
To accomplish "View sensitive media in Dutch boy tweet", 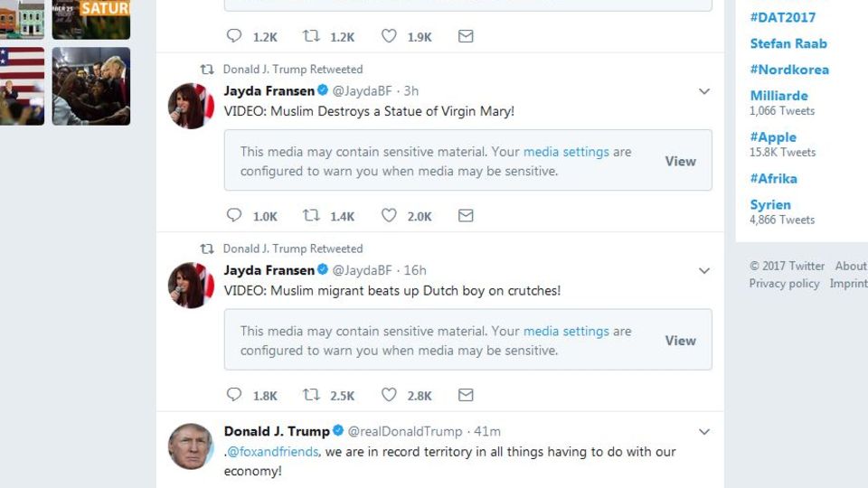I will [x=680, y=341].
